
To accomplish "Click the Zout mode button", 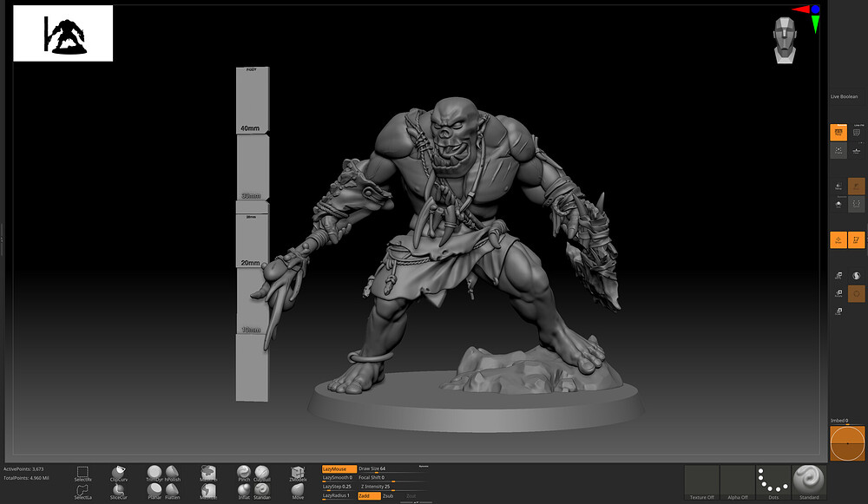I will tap(411, 495).
